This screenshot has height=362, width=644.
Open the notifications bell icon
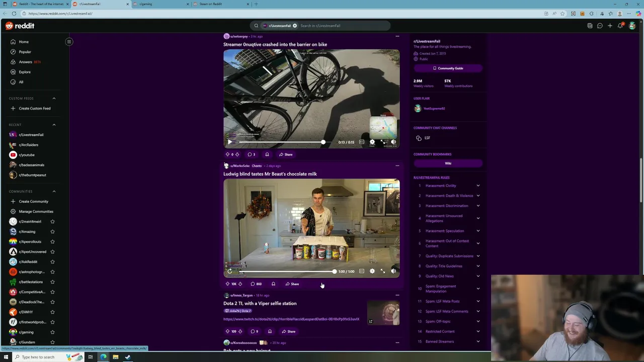620,26
